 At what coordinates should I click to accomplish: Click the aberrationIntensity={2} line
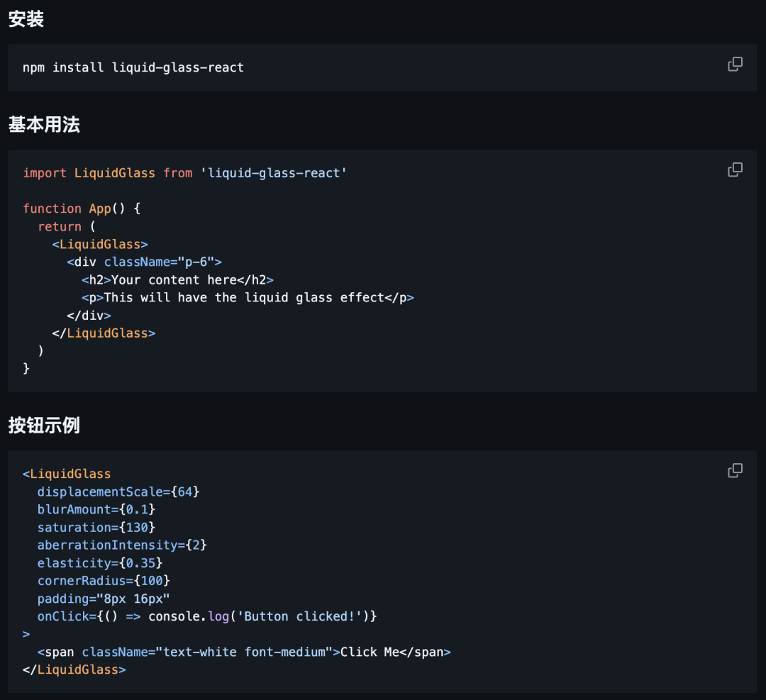[122, 545]
